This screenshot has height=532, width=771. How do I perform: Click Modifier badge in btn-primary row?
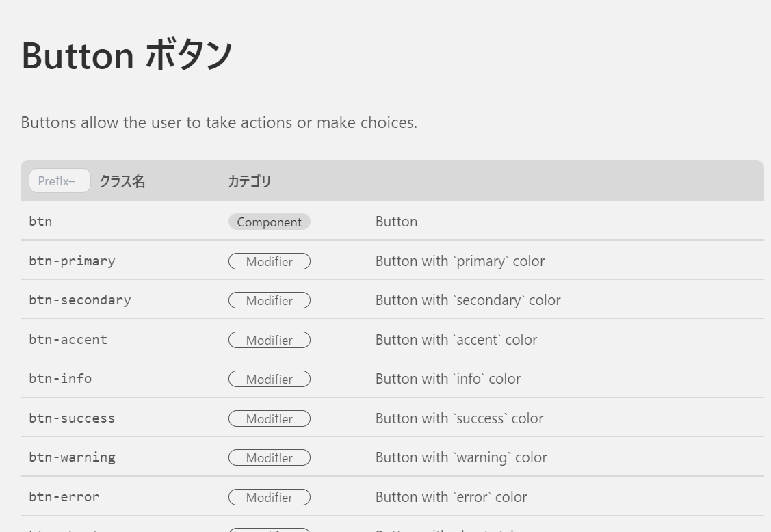(x=270, y=262)
